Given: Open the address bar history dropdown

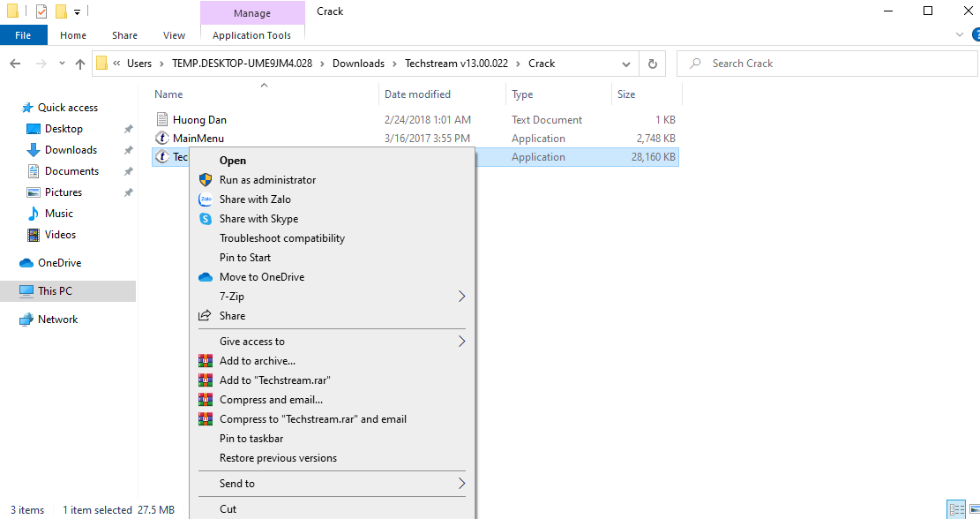Looking at the screenshot, I should click(626, 64).
